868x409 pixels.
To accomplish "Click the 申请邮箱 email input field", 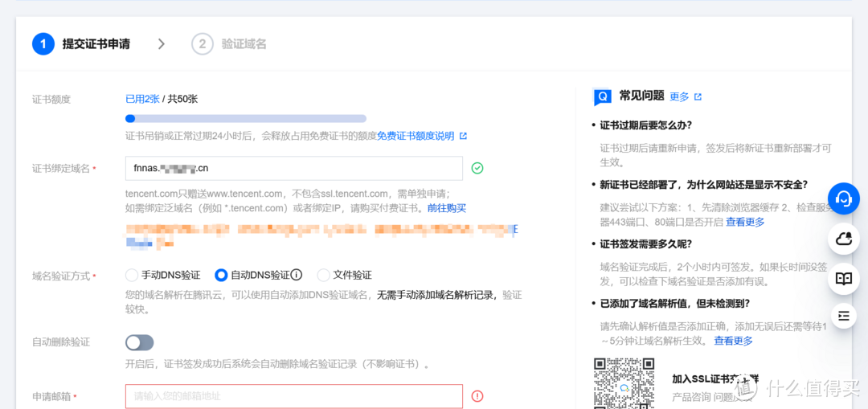I will tap(293, 396).
